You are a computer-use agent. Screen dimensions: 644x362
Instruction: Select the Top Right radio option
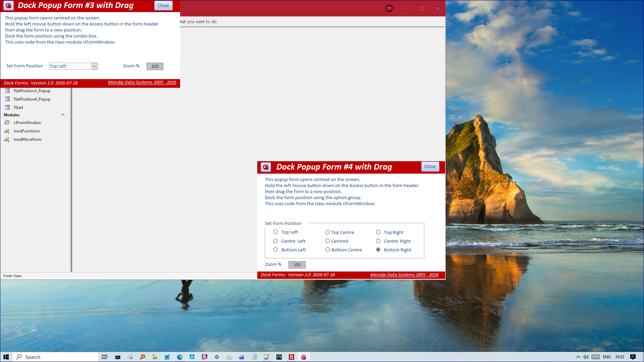(x=378, y=232)
